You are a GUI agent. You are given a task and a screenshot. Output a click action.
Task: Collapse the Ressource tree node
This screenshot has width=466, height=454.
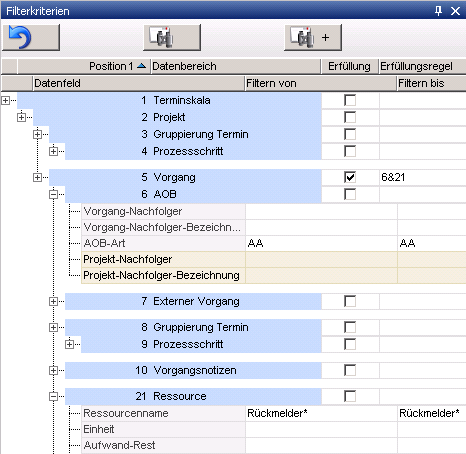pyautogui.click(x=53, y=396)
